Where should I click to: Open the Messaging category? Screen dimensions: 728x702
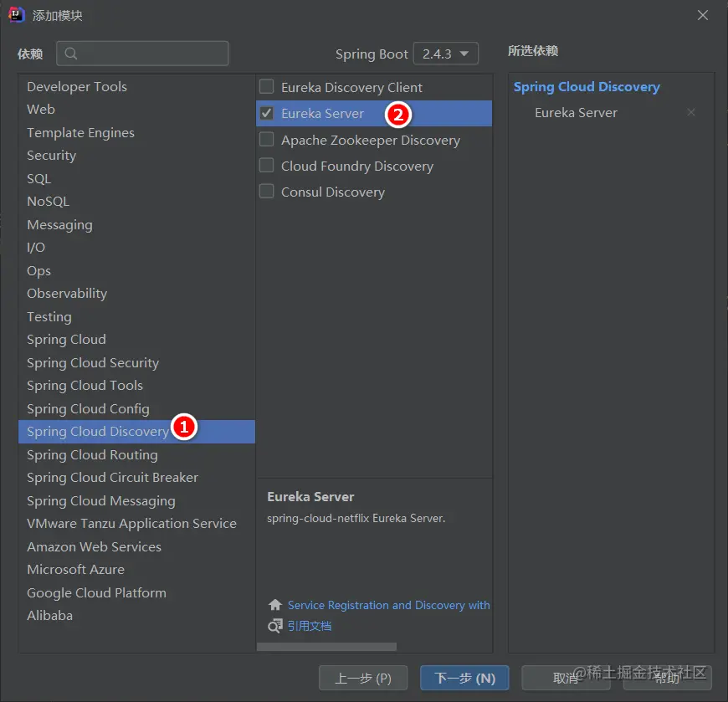pyautogui.click(x=136, y=224)
